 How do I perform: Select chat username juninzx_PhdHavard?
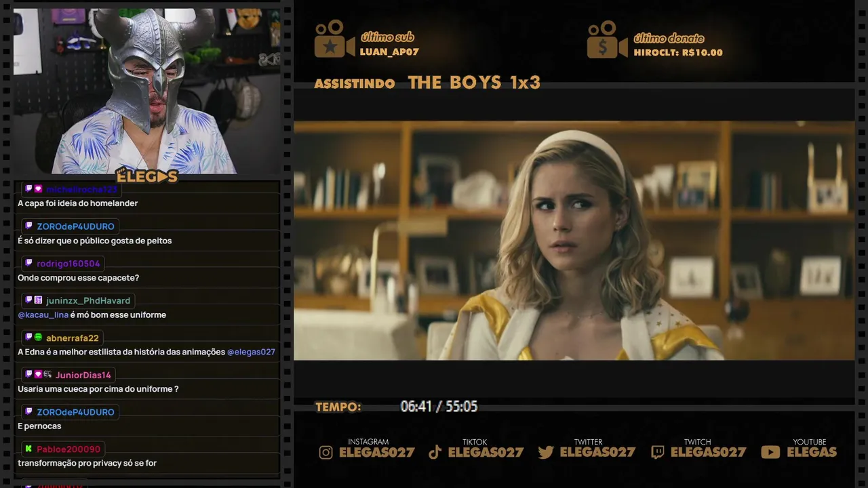tap(88, 301)
